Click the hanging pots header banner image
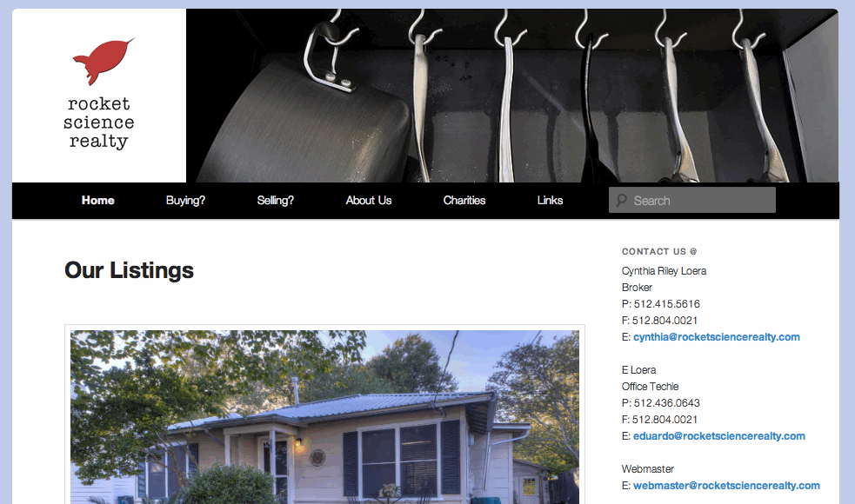 512,96
